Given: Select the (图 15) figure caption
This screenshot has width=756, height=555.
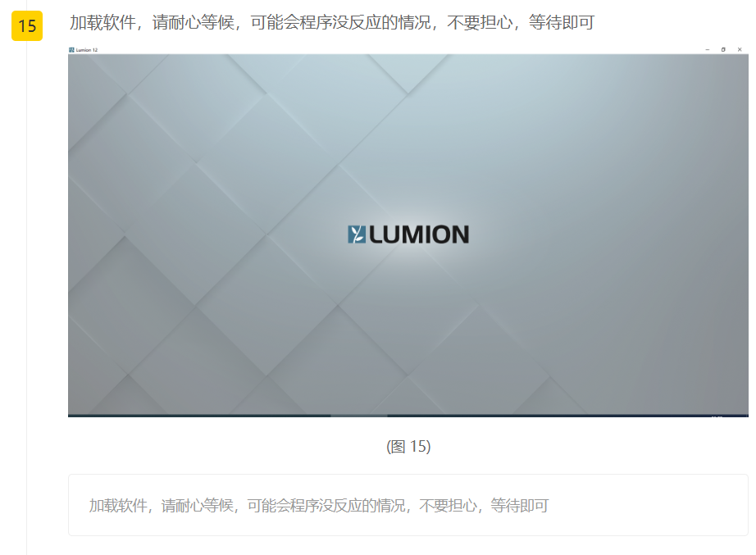Looking at the screenshot, I should [x=408, y=447].
